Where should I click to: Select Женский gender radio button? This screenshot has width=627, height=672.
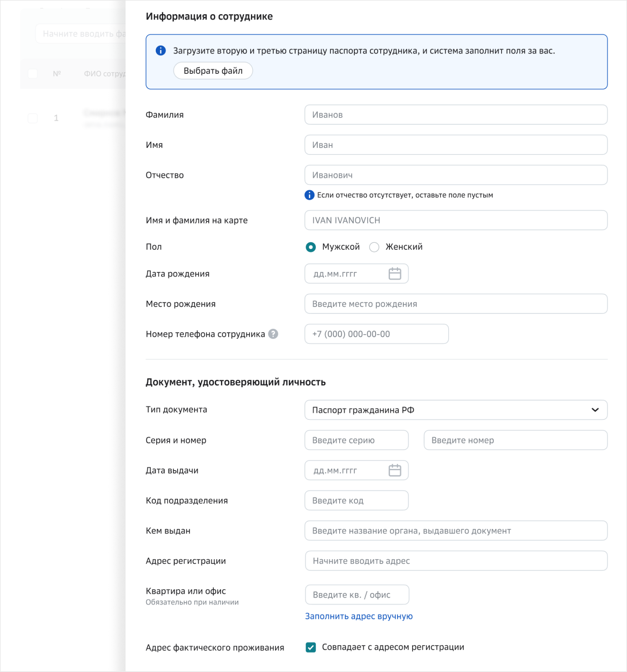click(374, 247)
